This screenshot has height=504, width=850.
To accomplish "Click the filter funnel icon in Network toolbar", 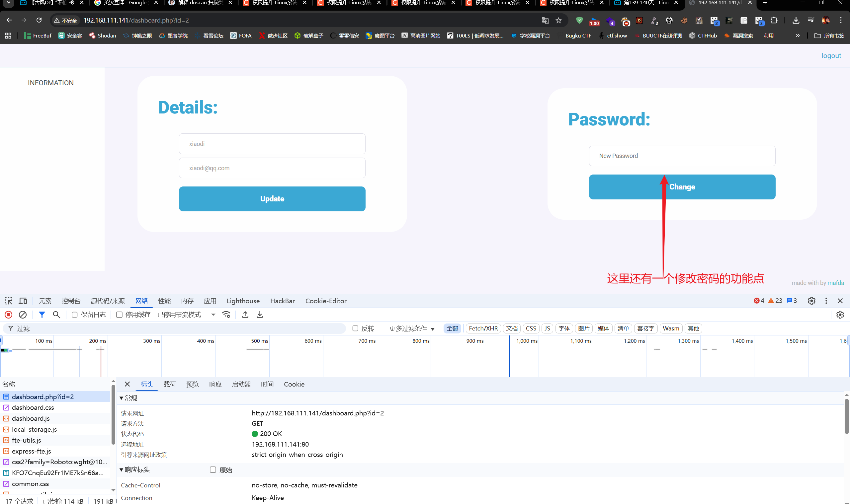I will point(42,315).
